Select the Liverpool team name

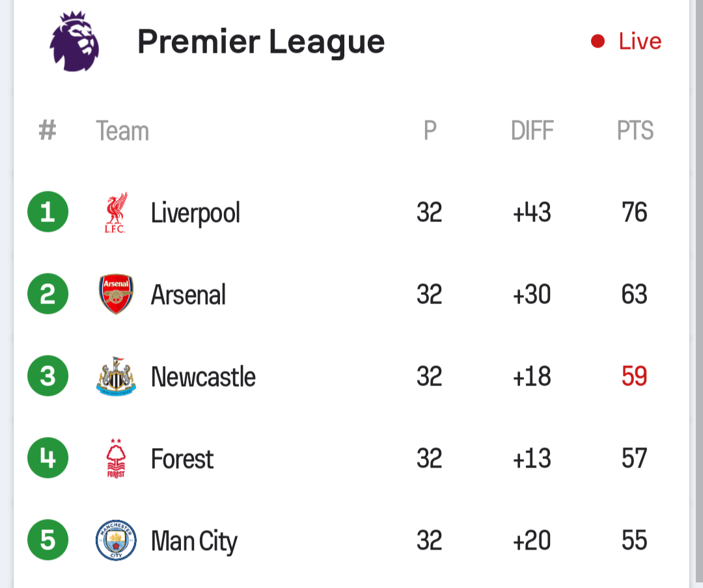(195, 213)
